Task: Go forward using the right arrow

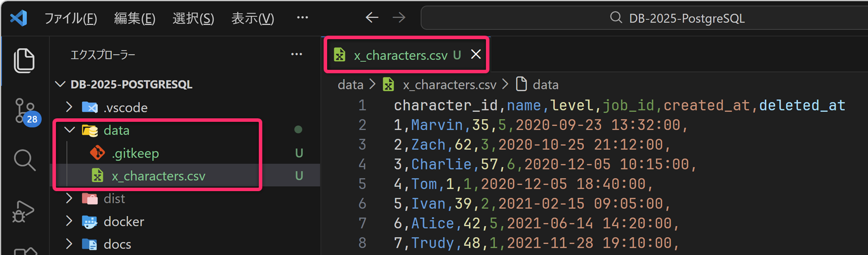Action: click(x=399, y=18)
